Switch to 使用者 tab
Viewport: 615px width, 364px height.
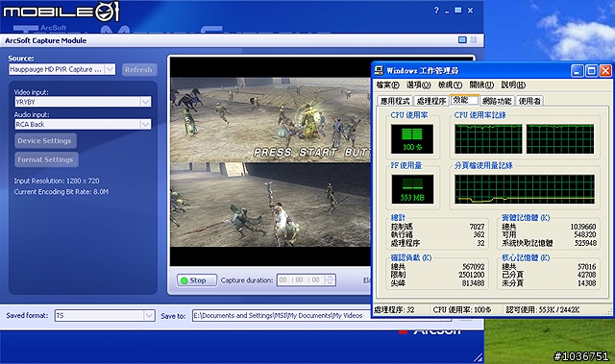tap(529, 101)
